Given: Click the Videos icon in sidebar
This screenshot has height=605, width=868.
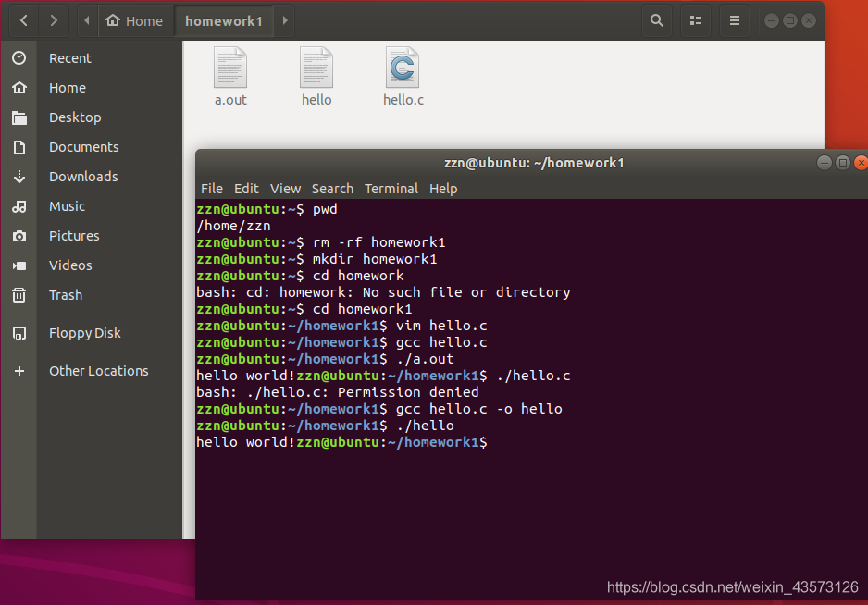Looking at the screenshot, I should tap(19, 265).
